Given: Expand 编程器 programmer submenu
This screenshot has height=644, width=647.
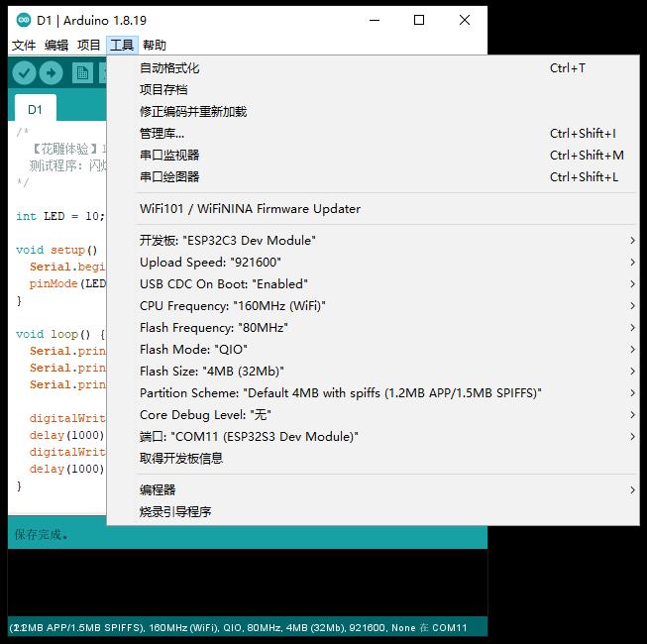Looking at the screenshot, I should pyautogui.click(x=371, y=490).
